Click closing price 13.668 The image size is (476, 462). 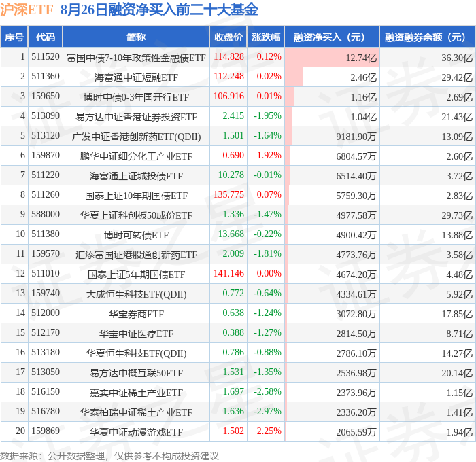point(231,234)
